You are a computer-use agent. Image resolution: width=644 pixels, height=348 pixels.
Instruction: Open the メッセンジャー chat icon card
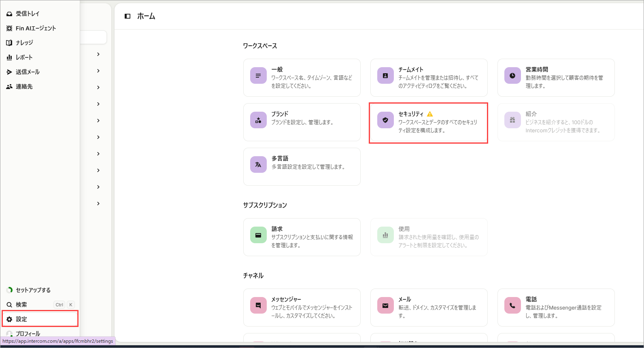click(258, 306)
